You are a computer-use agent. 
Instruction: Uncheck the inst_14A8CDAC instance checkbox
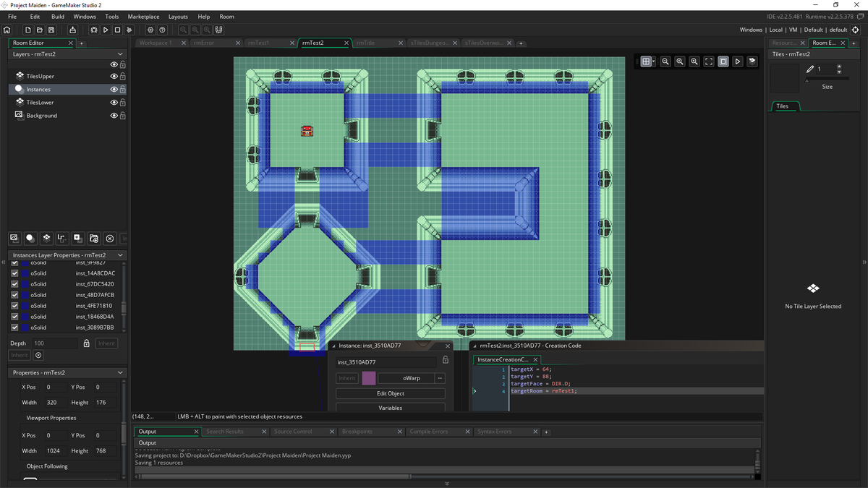(14, 273)
